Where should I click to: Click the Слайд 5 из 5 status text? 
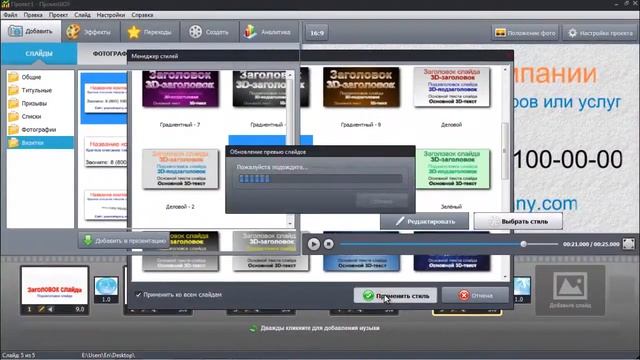tap(18, 355)
